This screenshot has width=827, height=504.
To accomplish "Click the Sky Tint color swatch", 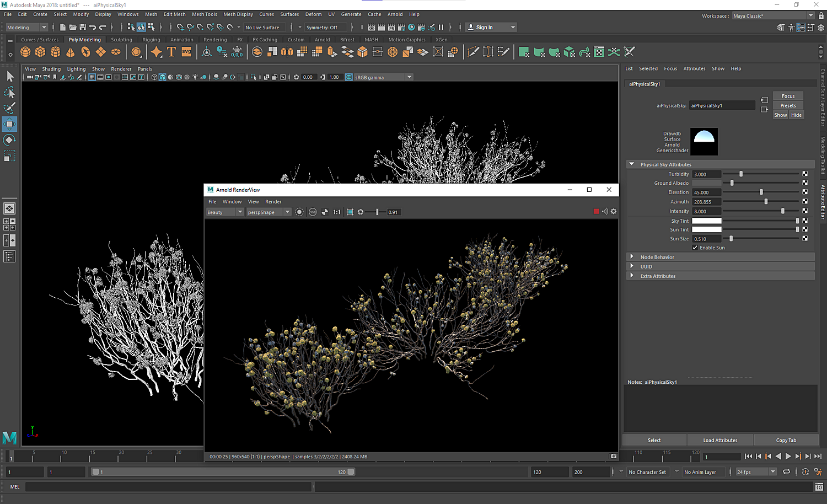I will tap(706, 221).
